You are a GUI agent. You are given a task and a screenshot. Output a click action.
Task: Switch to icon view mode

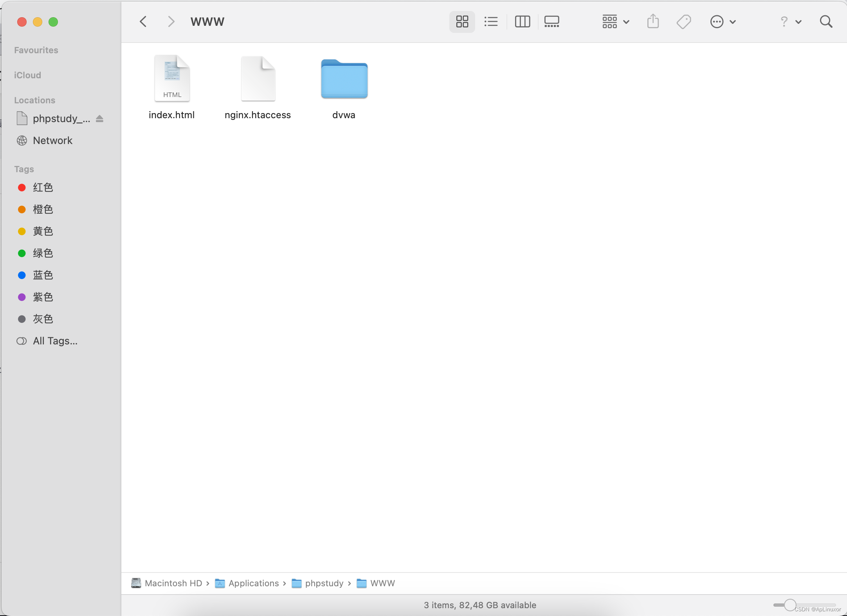[462, 22]
